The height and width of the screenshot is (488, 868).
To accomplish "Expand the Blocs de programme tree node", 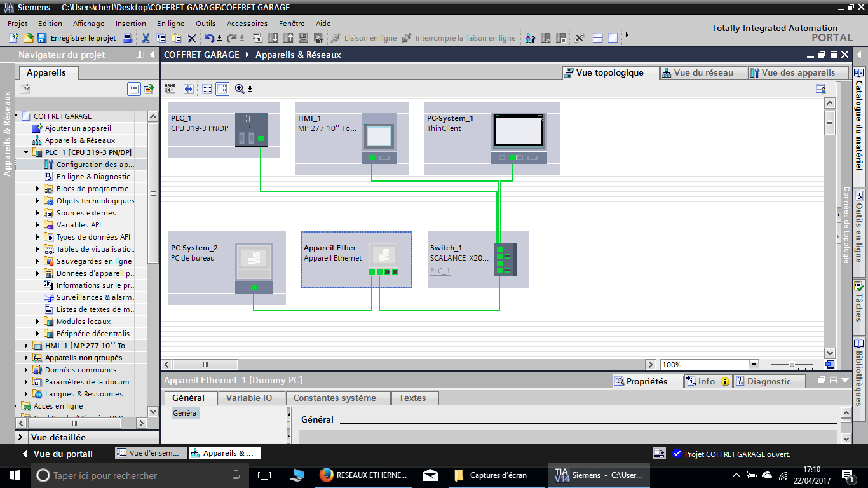I will (37, 189).
